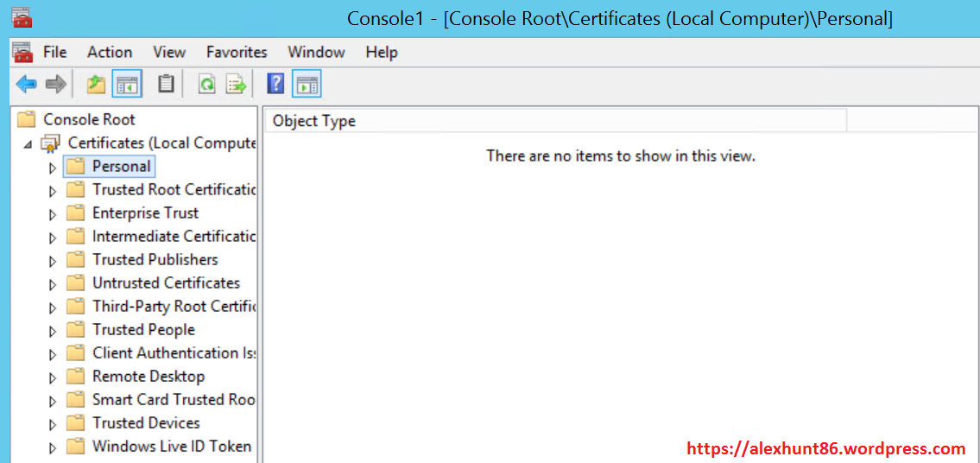Click the Object Type column header
The height and width of the screenshot is (463, 980).
314,121
